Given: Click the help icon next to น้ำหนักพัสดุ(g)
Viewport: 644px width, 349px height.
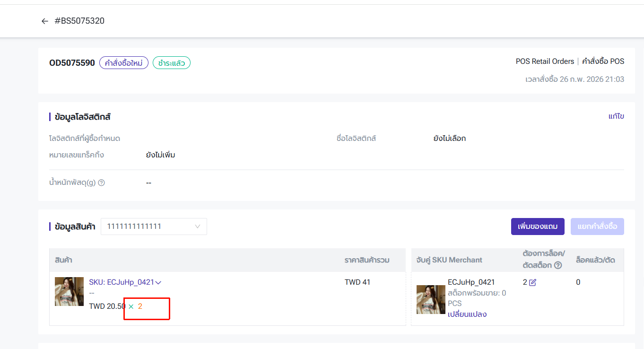Looking at the screenshot, I should click(101, 183).
